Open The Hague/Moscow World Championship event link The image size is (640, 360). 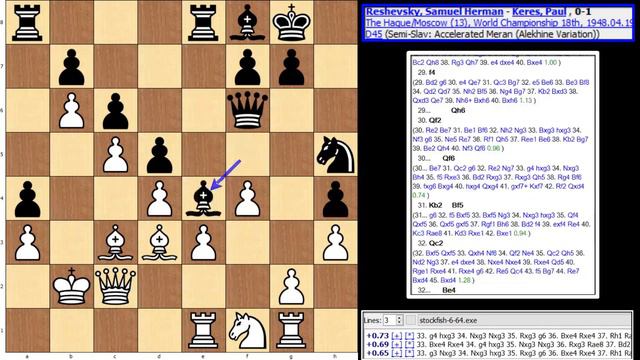pos(498,23)
